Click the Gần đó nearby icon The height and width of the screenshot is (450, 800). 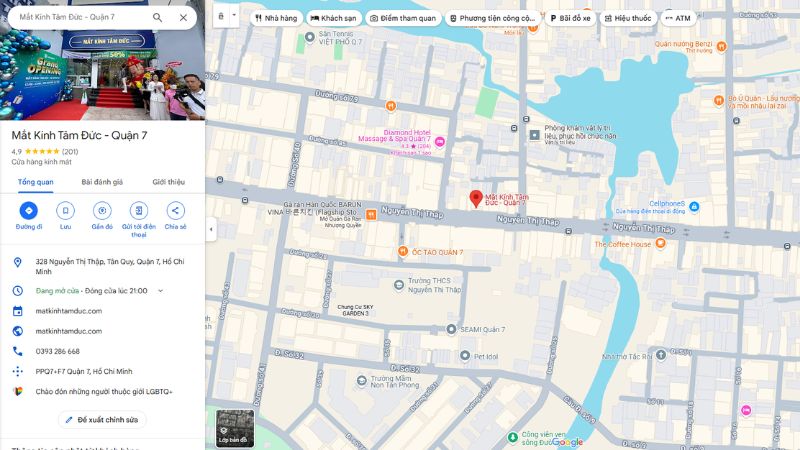pyautogui.click(x=102, y=211)
